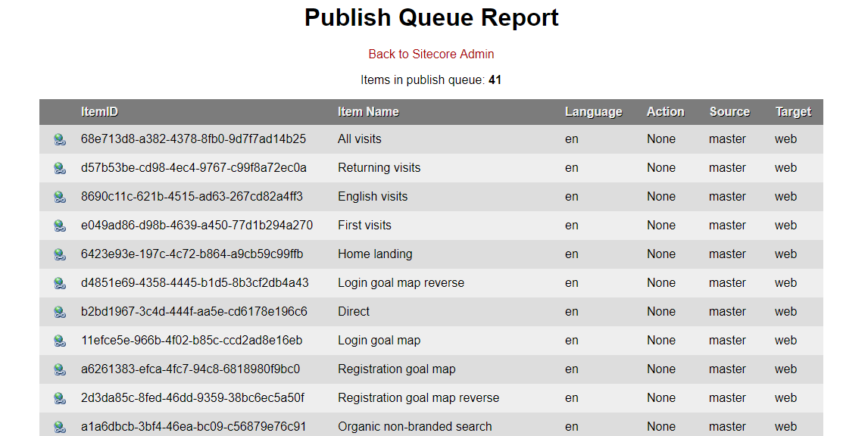The width and height of the screenshot is (868, 436).
Task: Click the item icon beside Registration goal map
Action: click(60, 369)
